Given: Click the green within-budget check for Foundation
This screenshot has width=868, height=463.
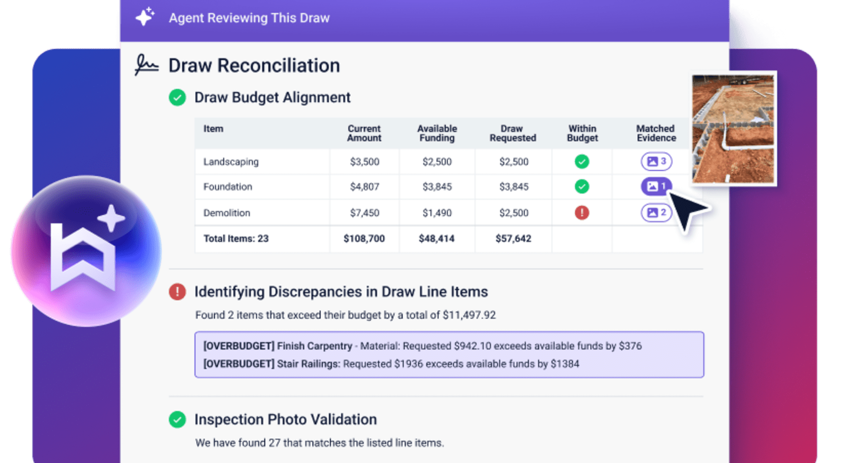Looking at the screenshot, I should (582, 186).
